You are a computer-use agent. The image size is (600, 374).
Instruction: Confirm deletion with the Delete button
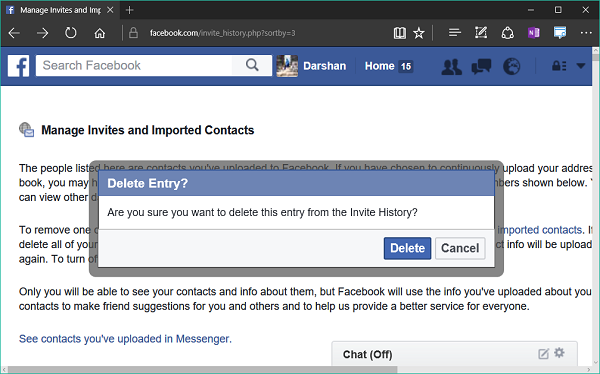click(407, 248)
